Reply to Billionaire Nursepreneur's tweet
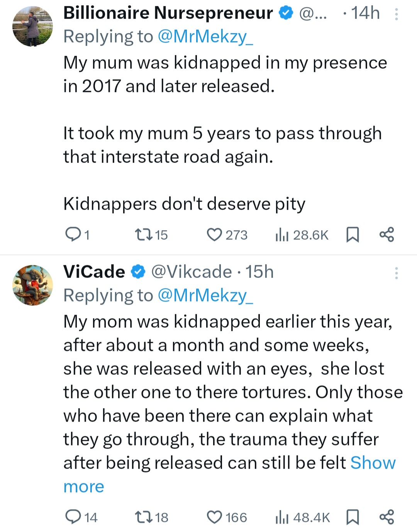The image size is (417, 532). point(72,234)
